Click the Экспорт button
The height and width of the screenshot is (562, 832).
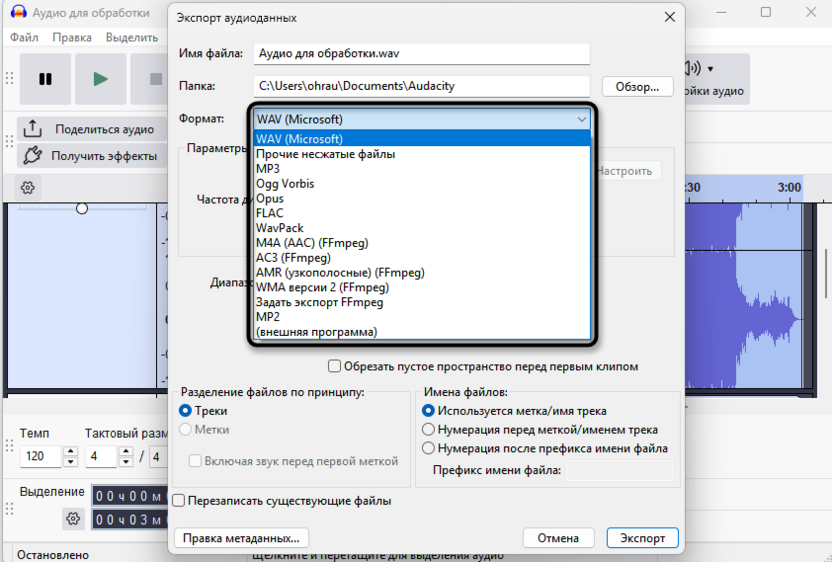(643, 538)
